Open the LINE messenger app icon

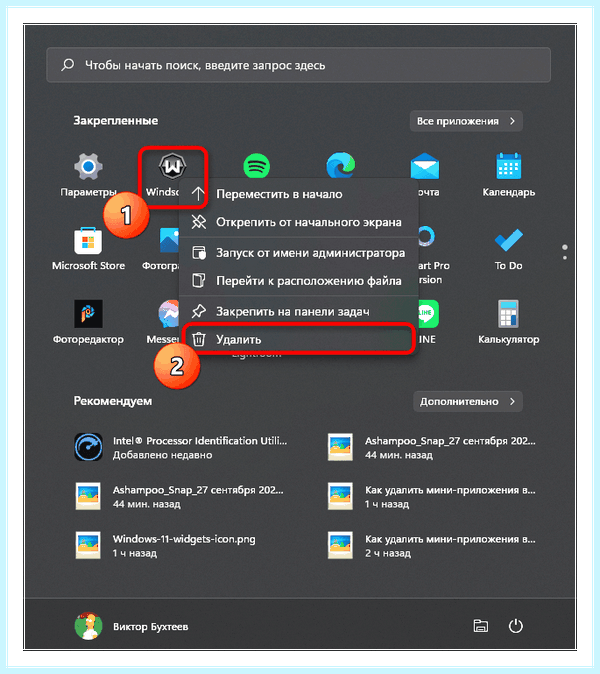pyautogui.click(x=428, y=314)
